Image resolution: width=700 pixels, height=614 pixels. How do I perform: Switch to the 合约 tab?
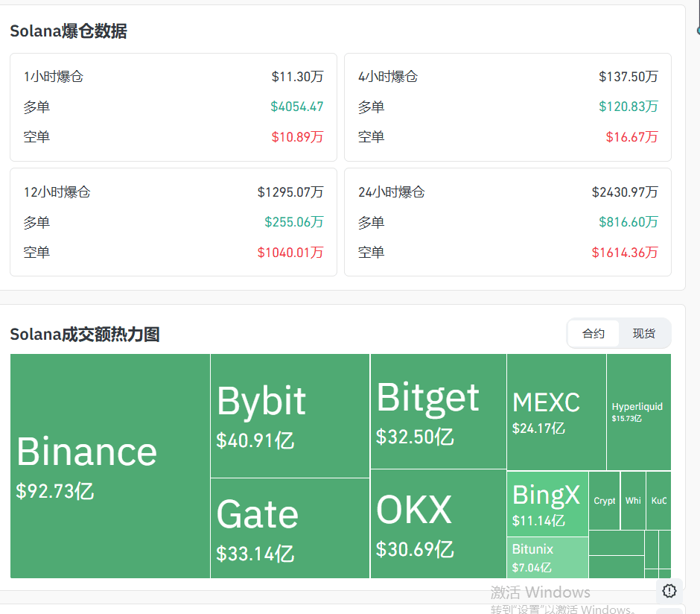tap(593, 334)
